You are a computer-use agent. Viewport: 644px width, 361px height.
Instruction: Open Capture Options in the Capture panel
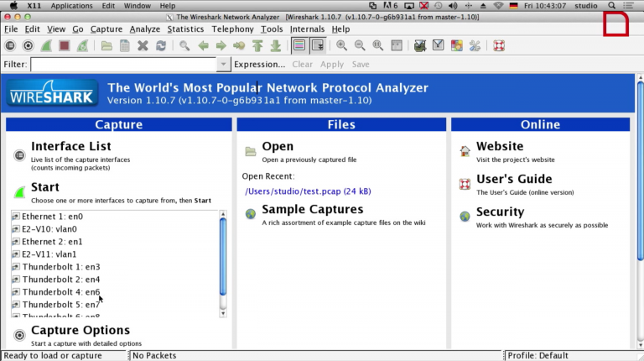tap(80, 330)
